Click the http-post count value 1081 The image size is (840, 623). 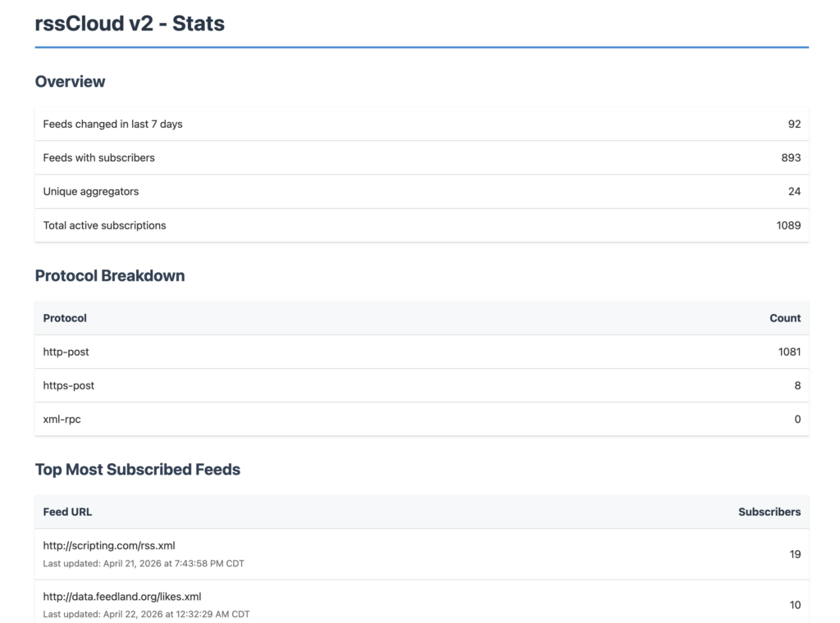point(788,352)
